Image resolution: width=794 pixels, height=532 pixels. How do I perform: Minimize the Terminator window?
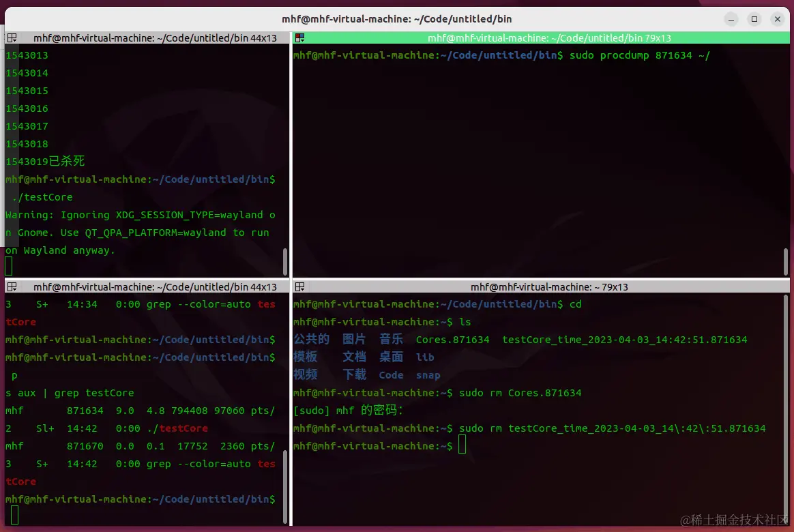[731, 19]
